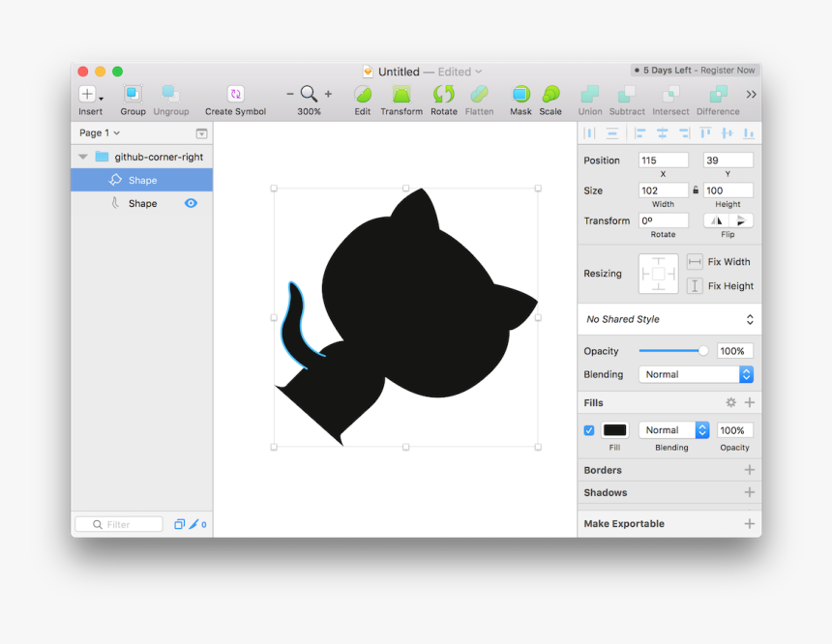The height and width of the screenshot is (644, 832).
Task: Toggle the pages list panel button
Action: tap(201, 133)
